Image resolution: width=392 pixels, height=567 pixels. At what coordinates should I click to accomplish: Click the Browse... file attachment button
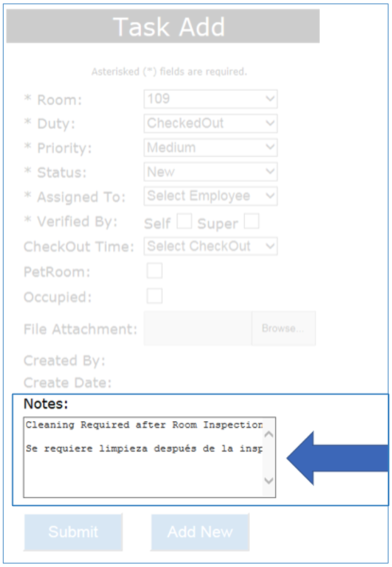[284, 328]
